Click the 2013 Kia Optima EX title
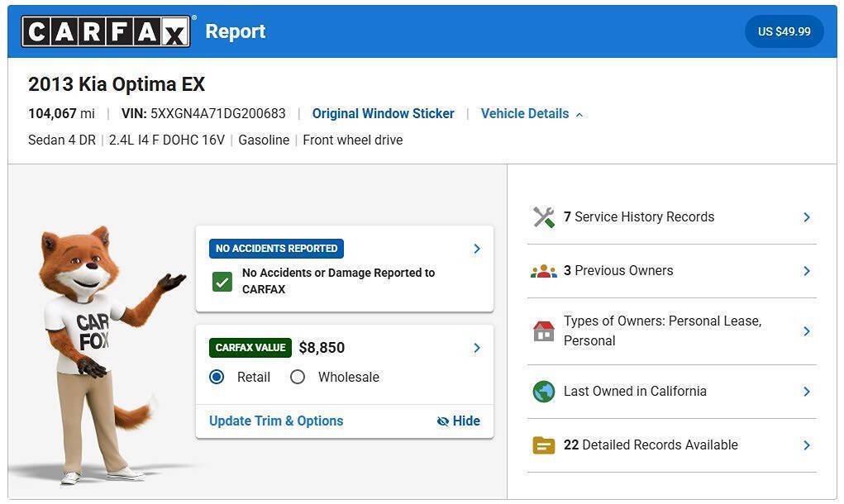844x504 pixels. 117,84
